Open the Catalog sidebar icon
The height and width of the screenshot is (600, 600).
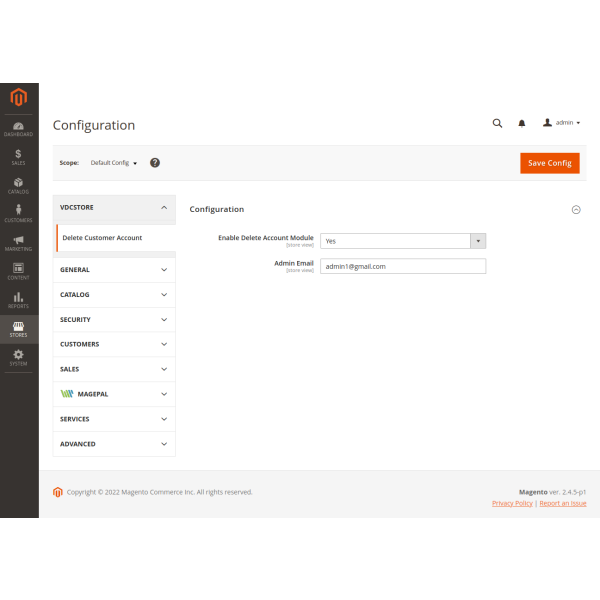pos(19,185)
